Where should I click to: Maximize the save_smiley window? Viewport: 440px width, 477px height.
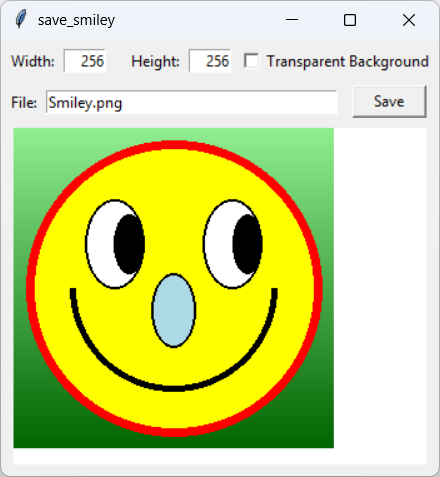point(350,20)
